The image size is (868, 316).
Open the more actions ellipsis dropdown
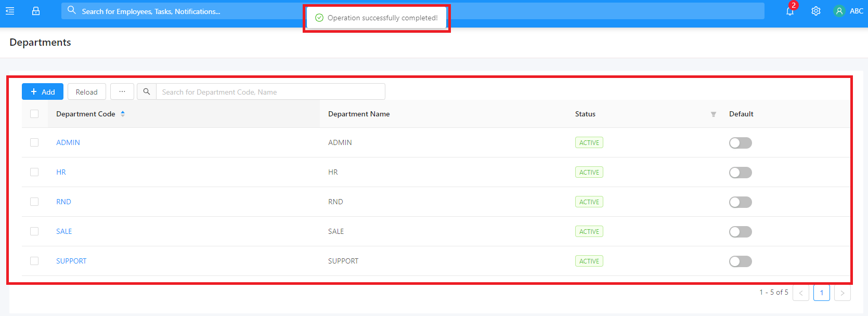[x=122, y=91]
